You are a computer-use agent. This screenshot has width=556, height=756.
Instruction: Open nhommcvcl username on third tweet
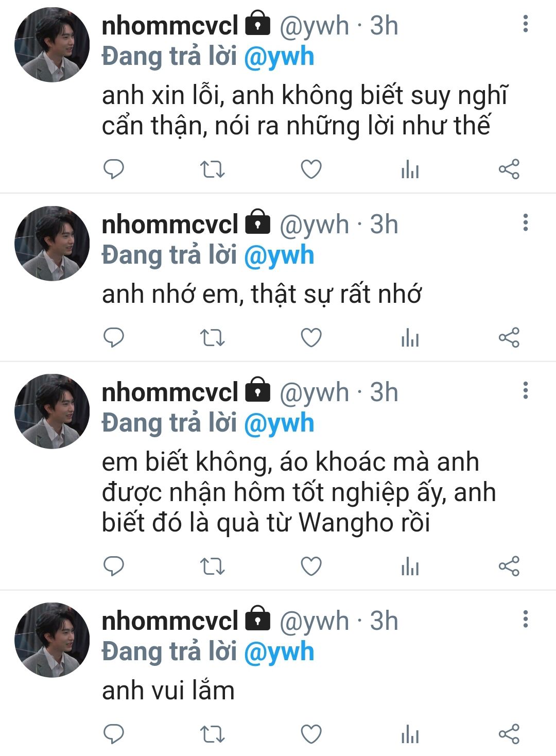coord(170,392)
